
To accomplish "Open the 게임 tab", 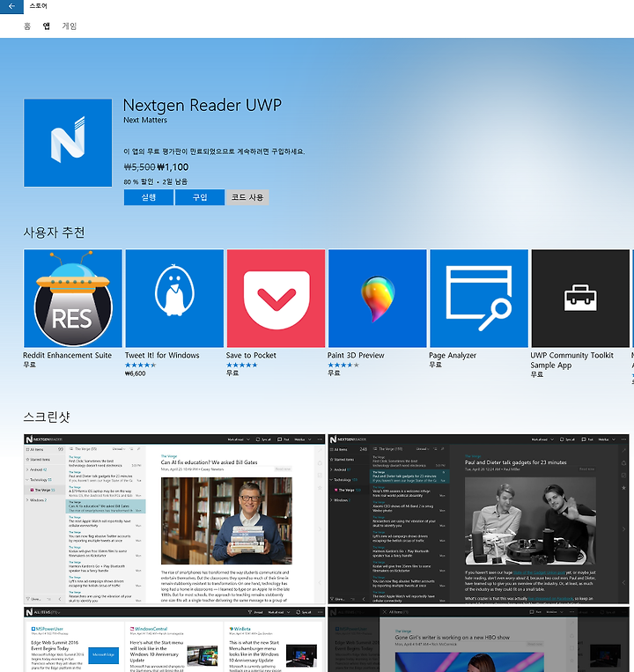I will pos(70,26).
